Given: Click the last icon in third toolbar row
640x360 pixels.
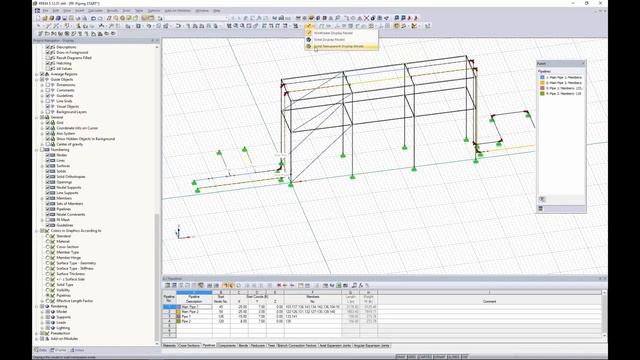Looking at the screenshot, I should [x=113, y=33].
